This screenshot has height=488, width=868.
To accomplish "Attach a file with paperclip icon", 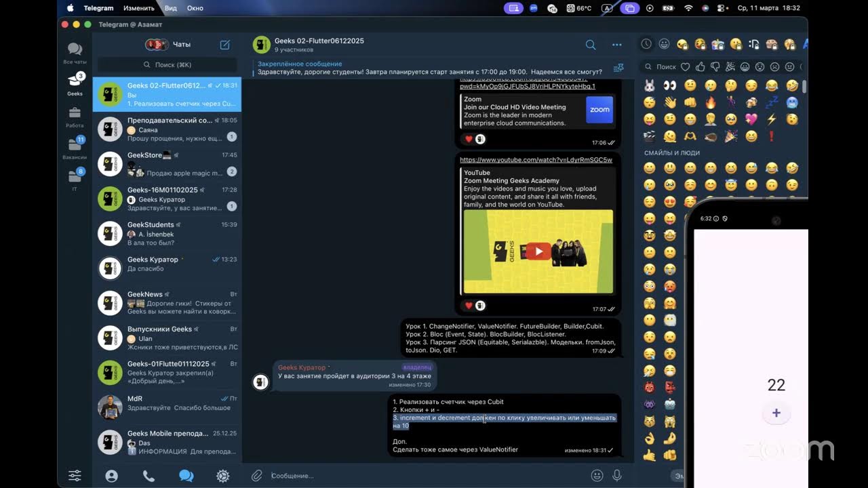I will click(256, 476).
